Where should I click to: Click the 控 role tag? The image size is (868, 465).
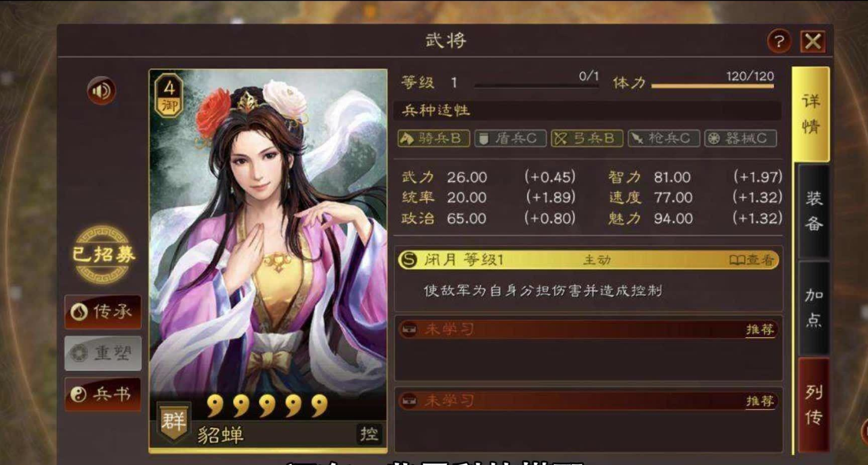click(x=369, y=434)
